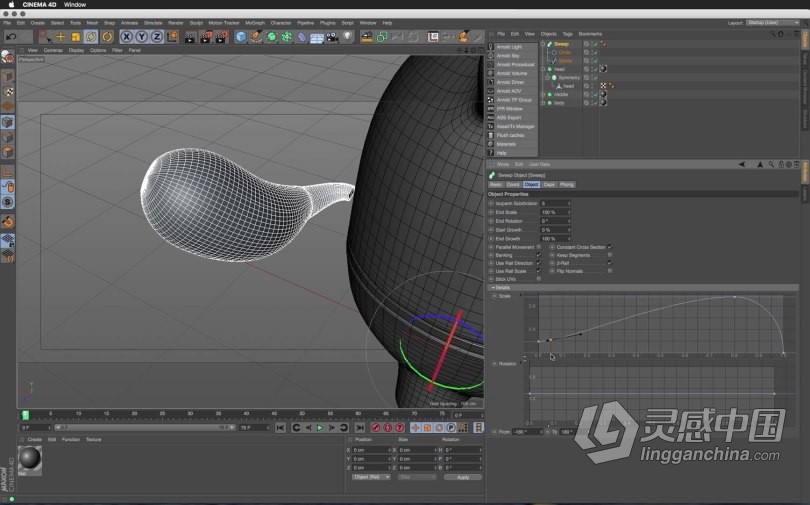The height and width of the screenshot is (505, 810).
Task: Switch to the Phong tab
Action: (567, 184)
